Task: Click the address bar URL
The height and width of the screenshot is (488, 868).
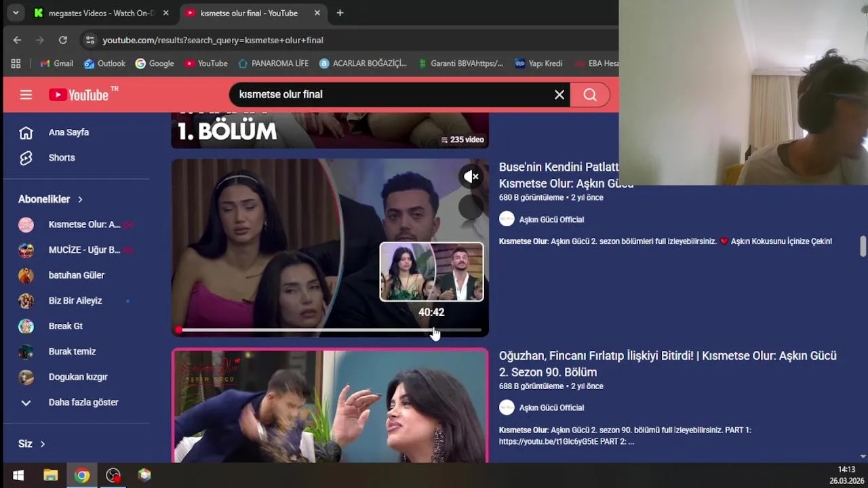Action: click(213, 40)
